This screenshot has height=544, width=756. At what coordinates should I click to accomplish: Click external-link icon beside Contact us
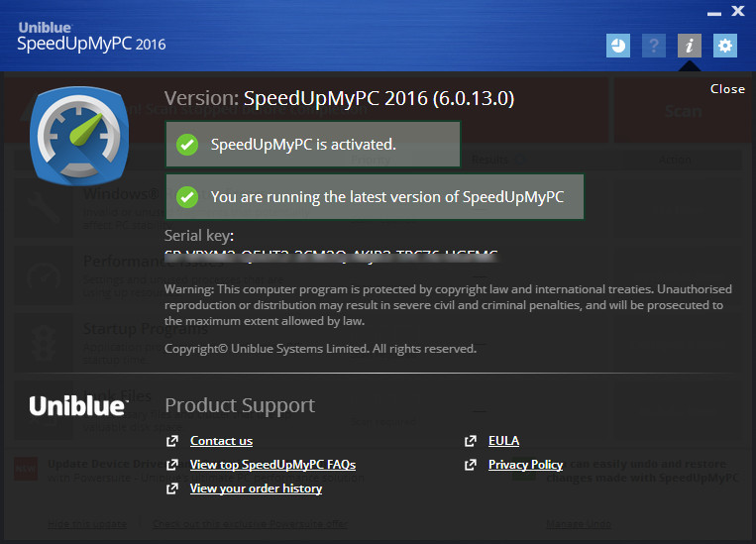[x=172, y=441]
